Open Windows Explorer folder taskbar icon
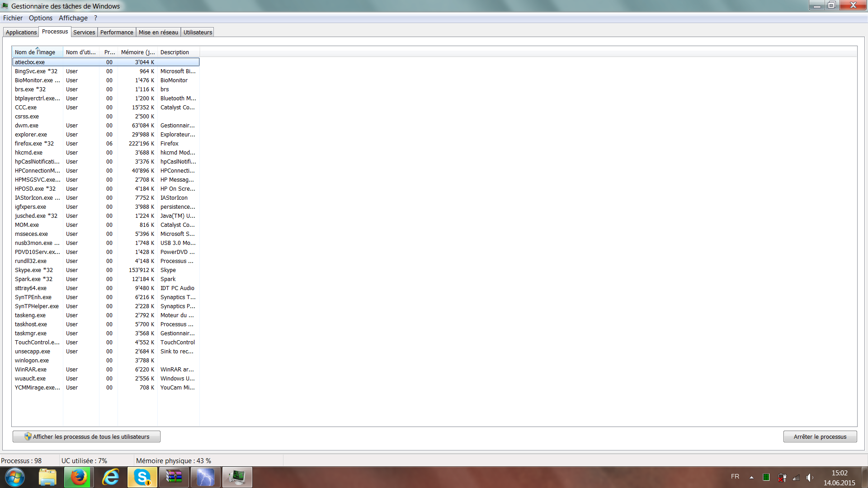868x488 pixels. (x=47, y=477)
